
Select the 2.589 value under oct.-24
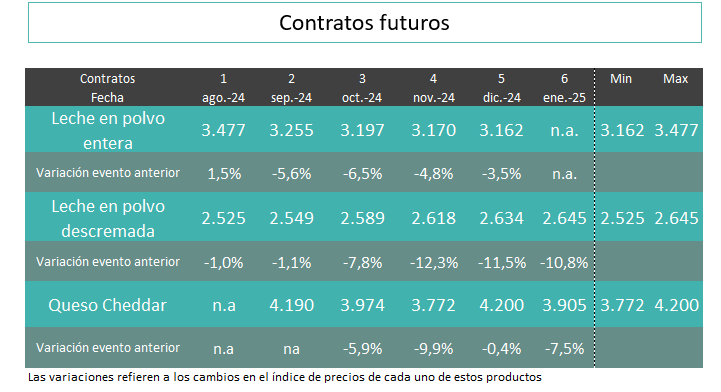click(362, 218)
